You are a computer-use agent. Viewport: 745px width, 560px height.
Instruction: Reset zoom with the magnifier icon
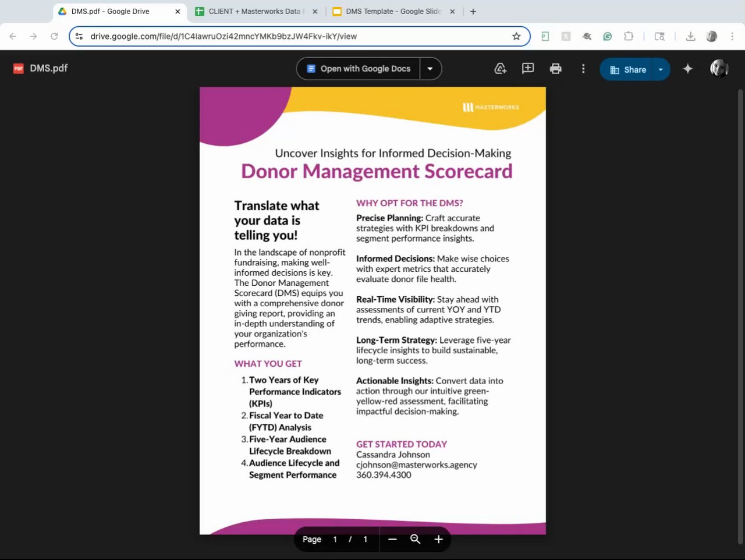(x=415, y=539)
